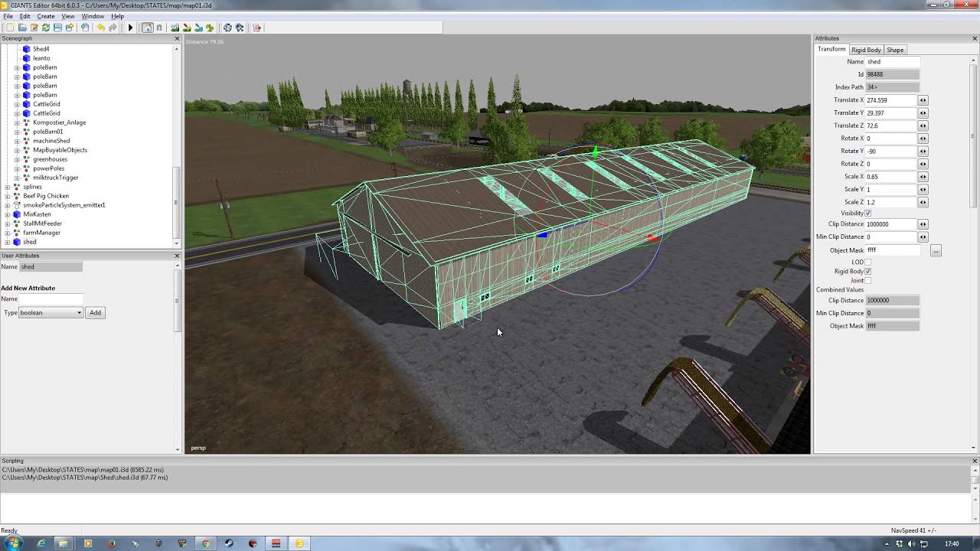Switch to Chrome in the taskbar
This screenshot has width=980, height=551.
click(x=205, y=543)
